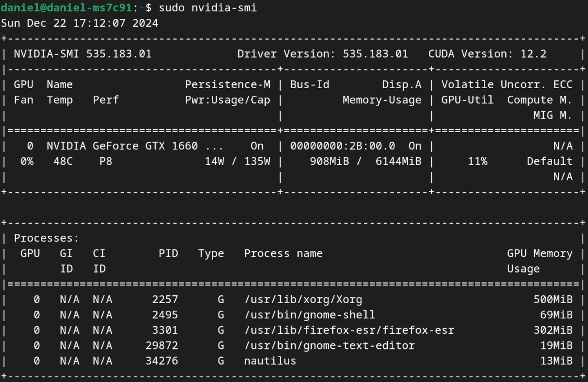This screenshot has width=588, height=382.
Task: Click the text-editor memory '19MiB'
Action: point(556,346)
